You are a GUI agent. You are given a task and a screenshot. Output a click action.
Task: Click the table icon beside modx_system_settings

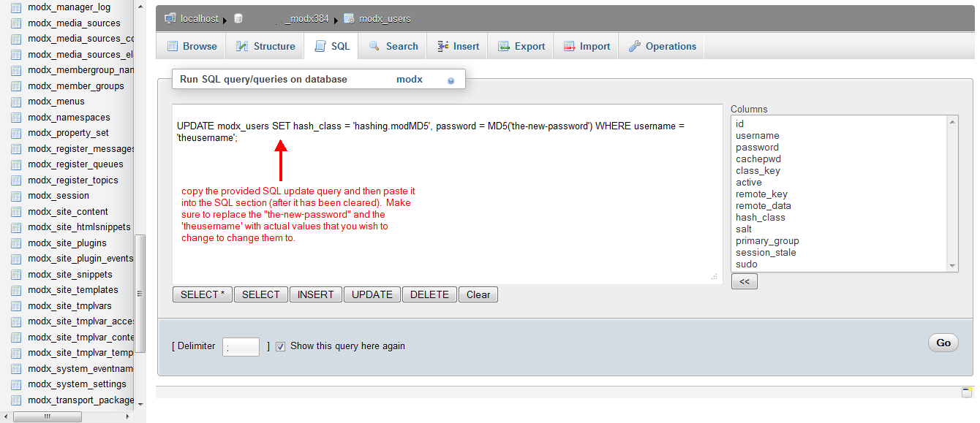pyautogui.click(x=16, y=384)
